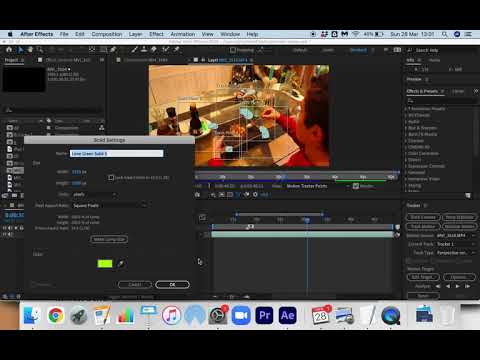The height and width of the screenshot is (360, 480).
Task: Click the Wi-Fi icon in menu bar
Action: [x=356, y=34]
